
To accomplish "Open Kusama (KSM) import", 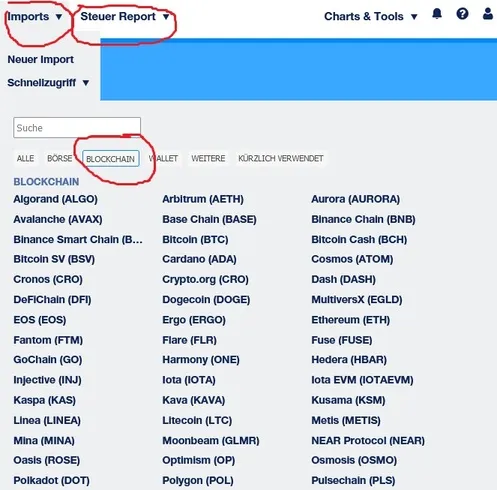I will (x=348, y=400).
